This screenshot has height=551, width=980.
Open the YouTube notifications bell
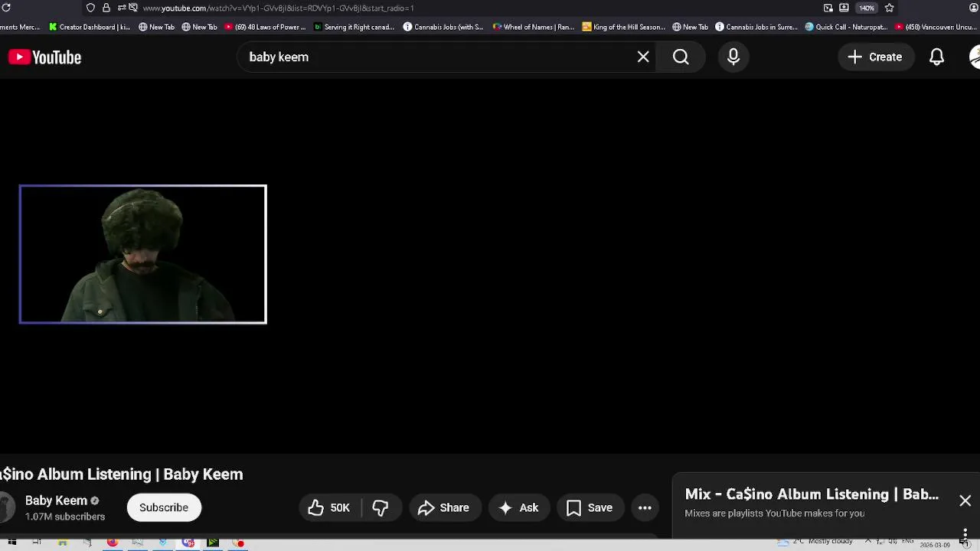pyautogui.click(x=936, y=57)
